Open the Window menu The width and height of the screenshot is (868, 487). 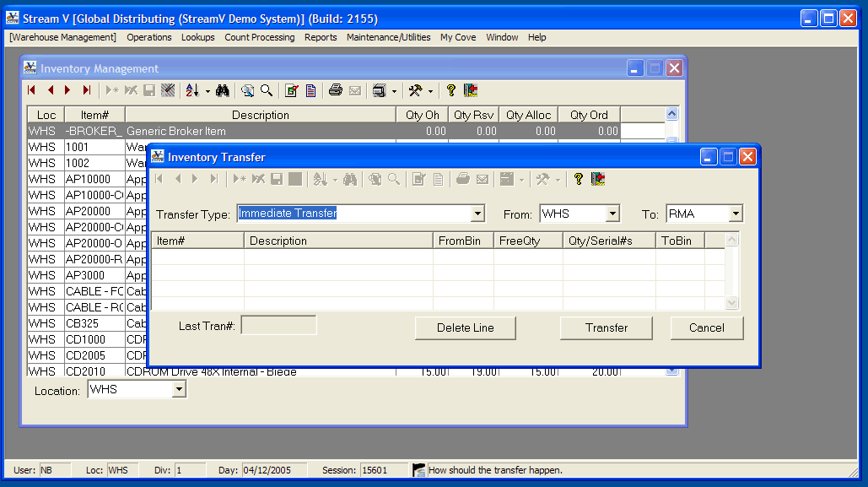click(x=502, y=37)
